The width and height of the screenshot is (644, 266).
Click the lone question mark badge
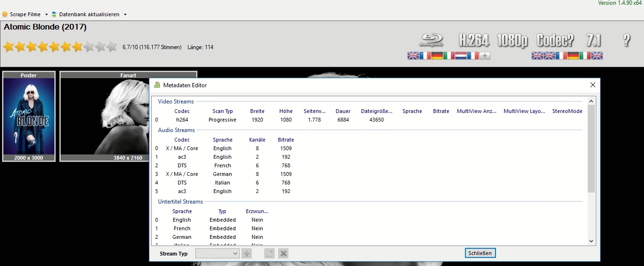[x=627, y=41]
